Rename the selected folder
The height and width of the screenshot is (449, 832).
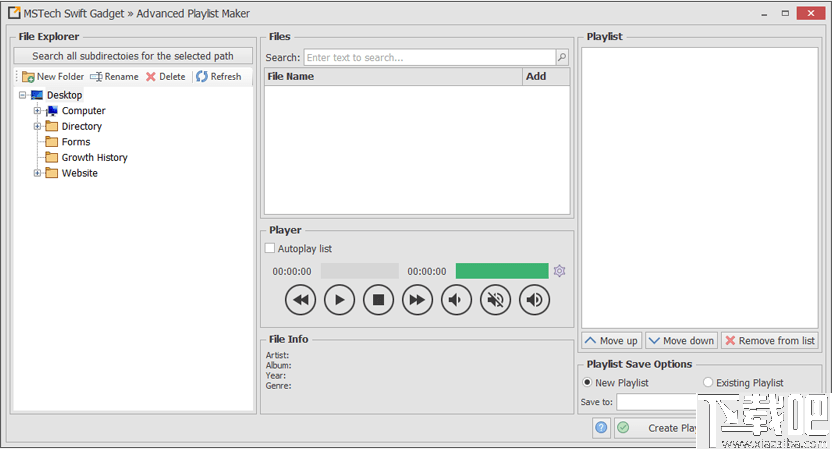point(115,76)
